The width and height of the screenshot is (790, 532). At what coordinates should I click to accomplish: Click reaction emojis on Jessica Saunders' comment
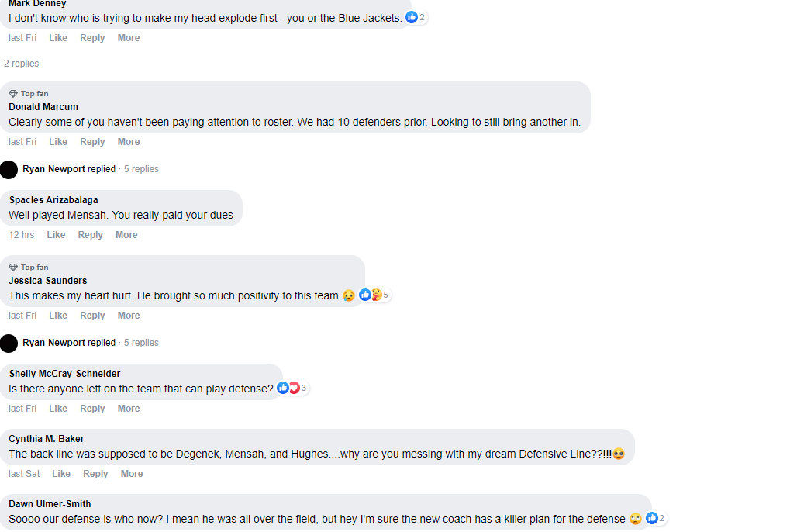click(x=371, y=295)
